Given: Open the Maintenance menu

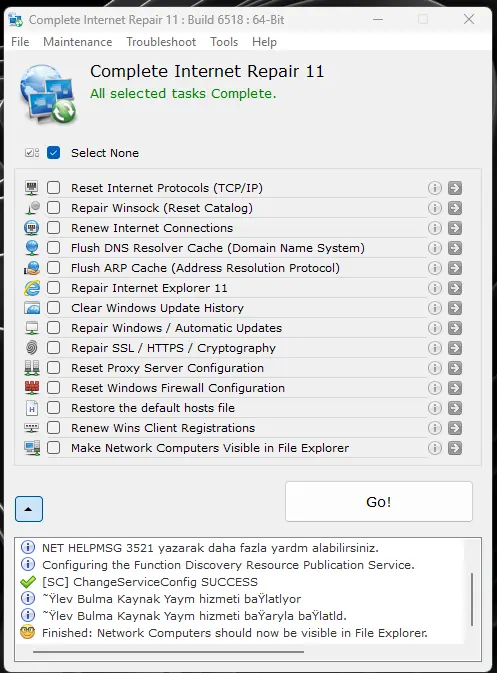Looking at the screenshot, I should point(78,42).
